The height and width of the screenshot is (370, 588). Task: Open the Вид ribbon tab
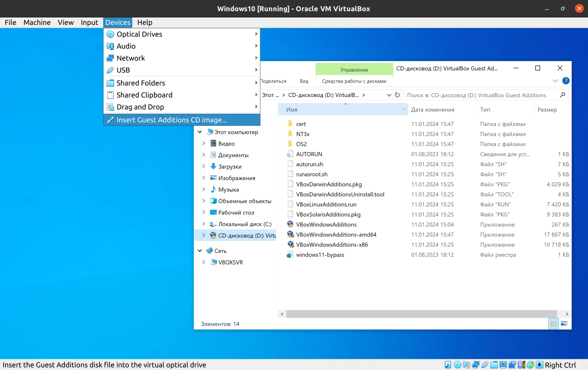click(304, 81)
